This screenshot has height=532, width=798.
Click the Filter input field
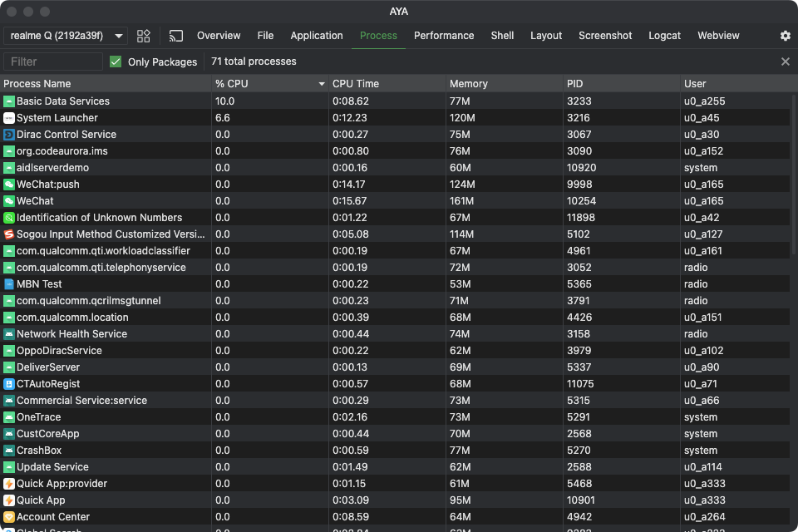pos(53,62)
